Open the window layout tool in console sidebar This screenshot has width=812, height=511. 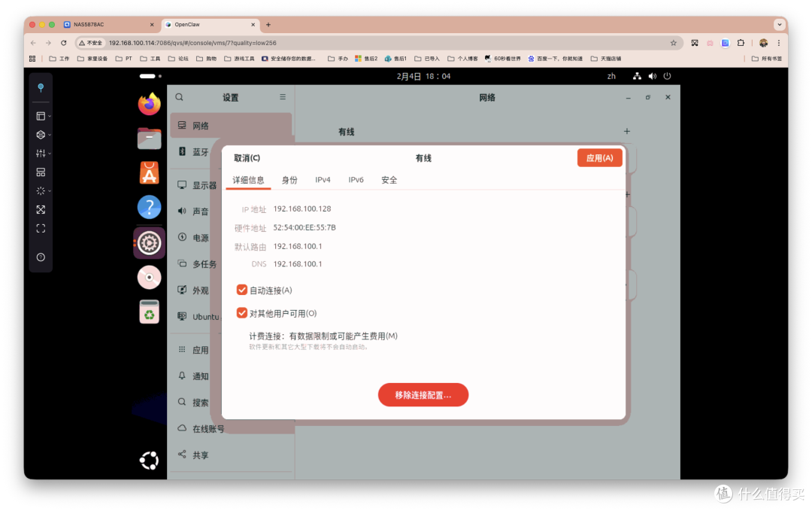41,116
